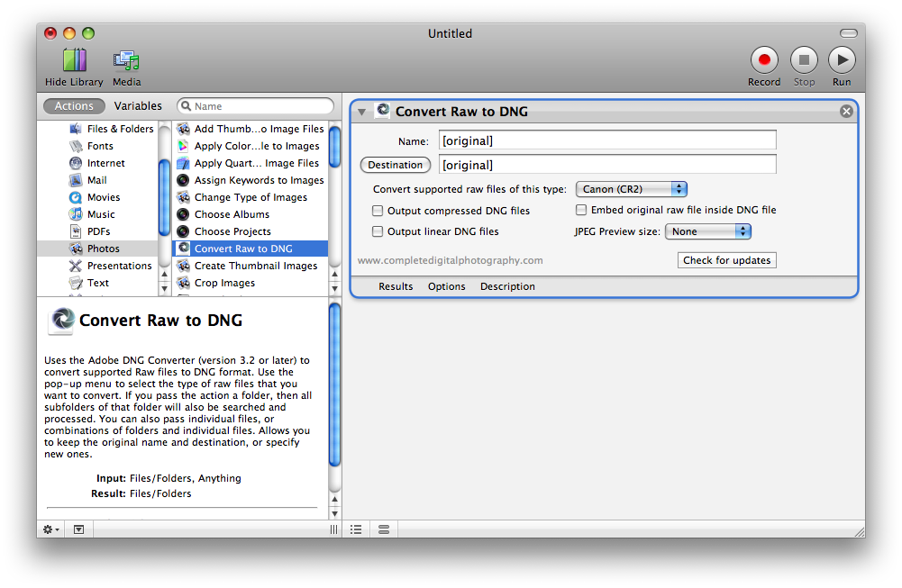The image size is (902, 588).
Task: Select the Mail category icon
Action: click(76, 180)
